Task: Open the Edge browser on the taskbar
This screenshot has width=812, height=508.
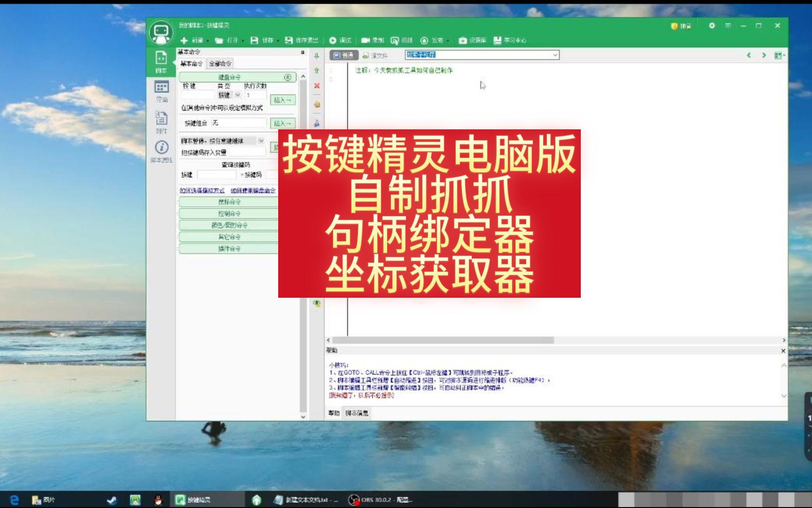Action: pos(14,500)
